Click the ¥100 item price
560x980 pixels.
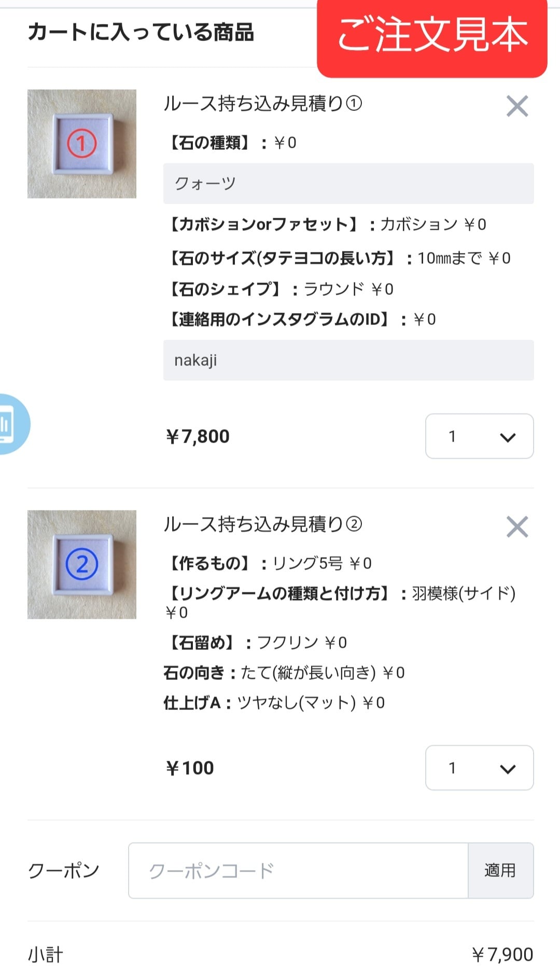click(x=190, y=768)
